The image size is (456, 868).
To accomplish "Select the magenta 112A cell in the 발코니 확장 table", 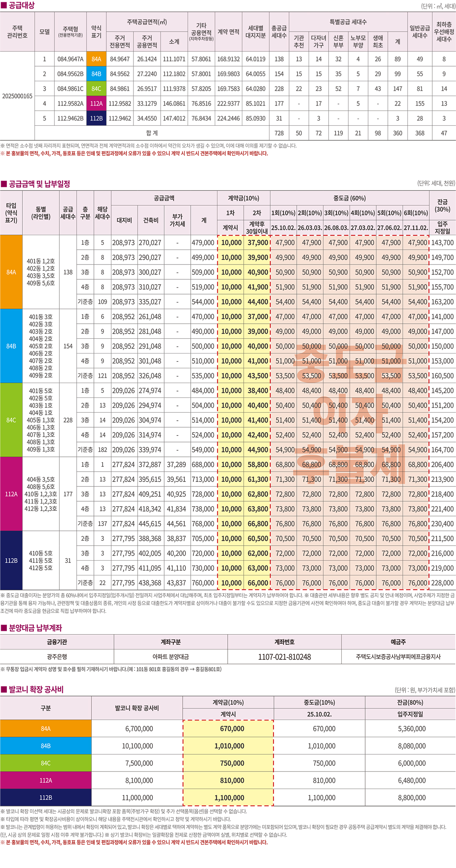I will point(46,780).
